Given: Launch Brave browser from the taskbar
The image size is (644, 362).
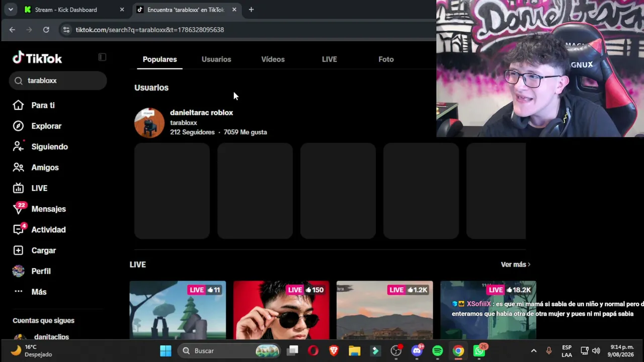Looking at the screenshot, I should tap(334, 351).
